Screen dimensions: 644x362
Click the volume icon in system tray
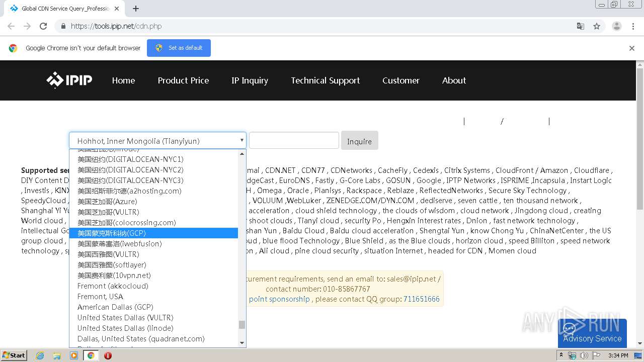tap(584, 355)
